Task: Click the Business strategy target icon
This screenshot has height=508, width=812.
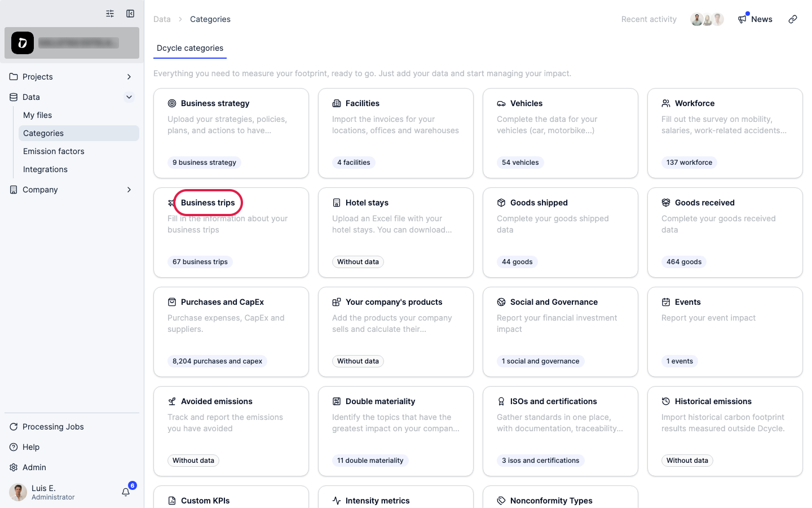Action: [172, 103]
